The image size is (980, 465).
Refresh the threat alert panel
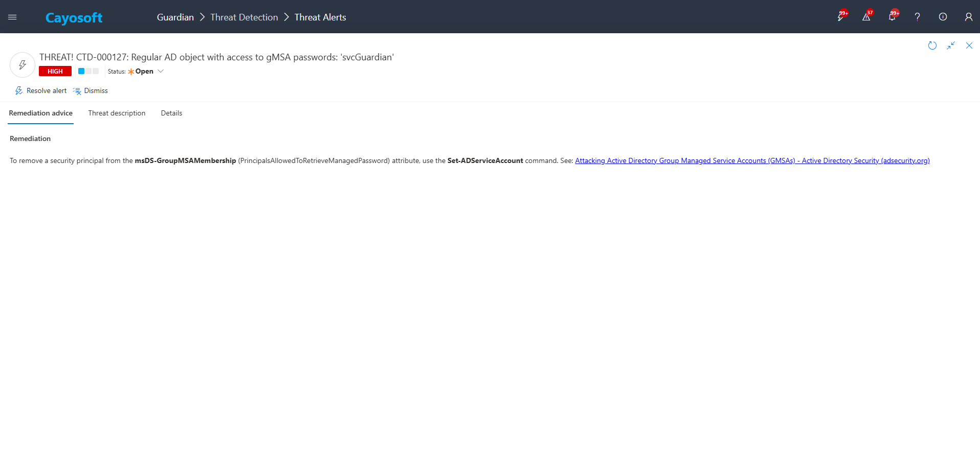[932, 45]
